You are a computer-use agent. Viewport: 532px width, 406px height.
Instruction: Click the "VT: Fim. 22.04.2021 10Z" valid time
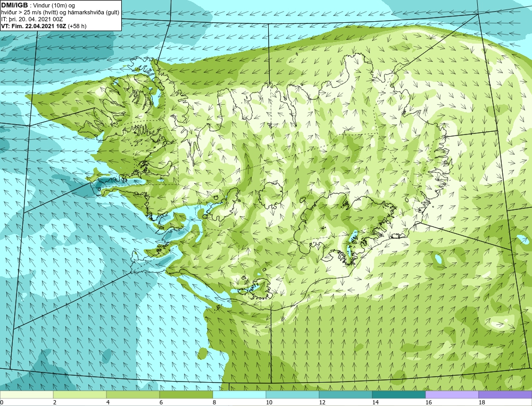point(34,26)
